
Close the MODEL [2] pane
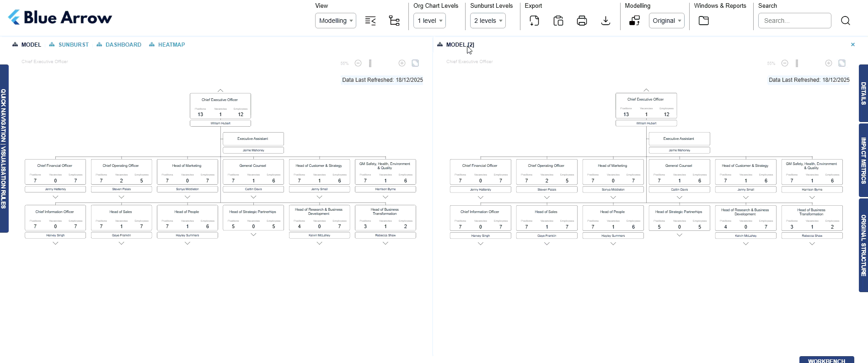853,44
